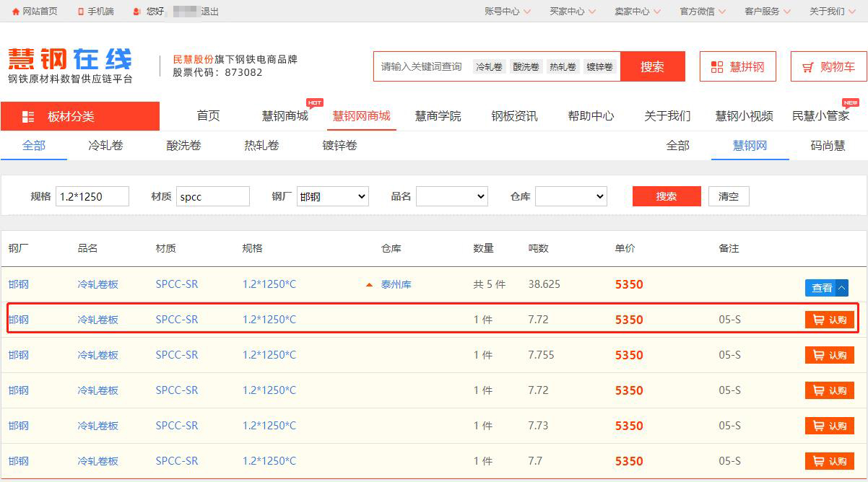Click 认购 cart button in highlighted row
The height and width of the screenshot is (482, 868).
[829, 320]
